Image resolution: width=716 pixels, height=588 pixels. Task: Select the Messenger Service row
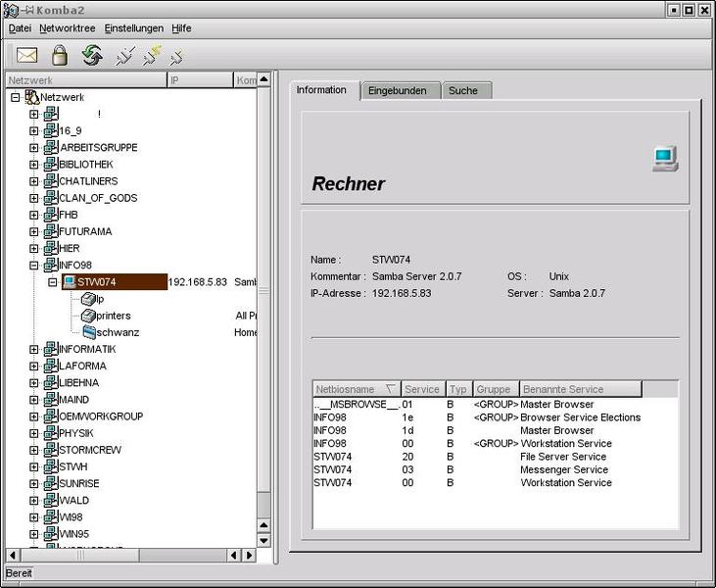coord(496,469)
